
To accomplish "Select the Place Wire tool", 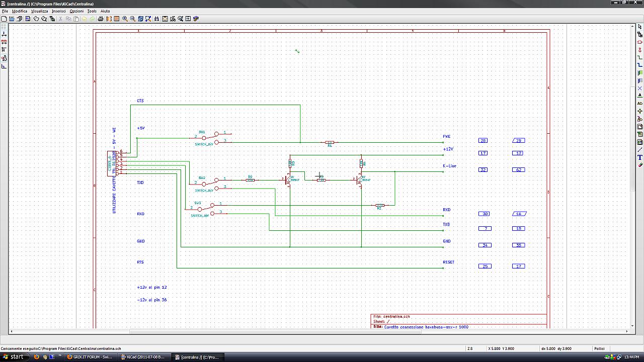I will coord(640,57).
